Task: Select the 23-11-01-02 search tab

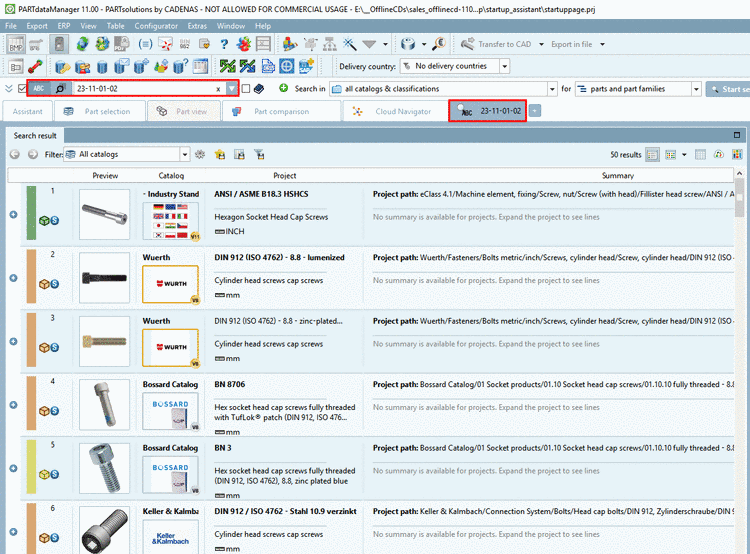Action: coord(487,111)
